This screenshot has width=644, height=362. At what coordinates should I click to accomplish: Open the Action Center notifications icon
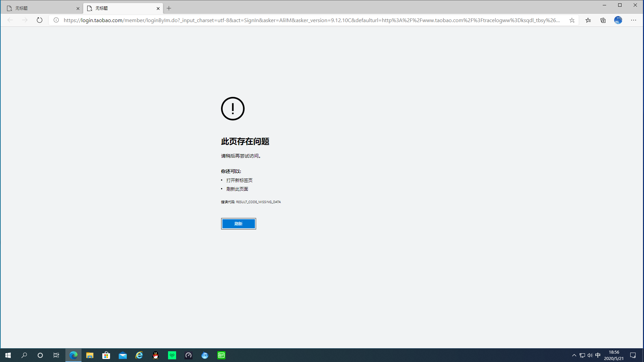point(633,355)
